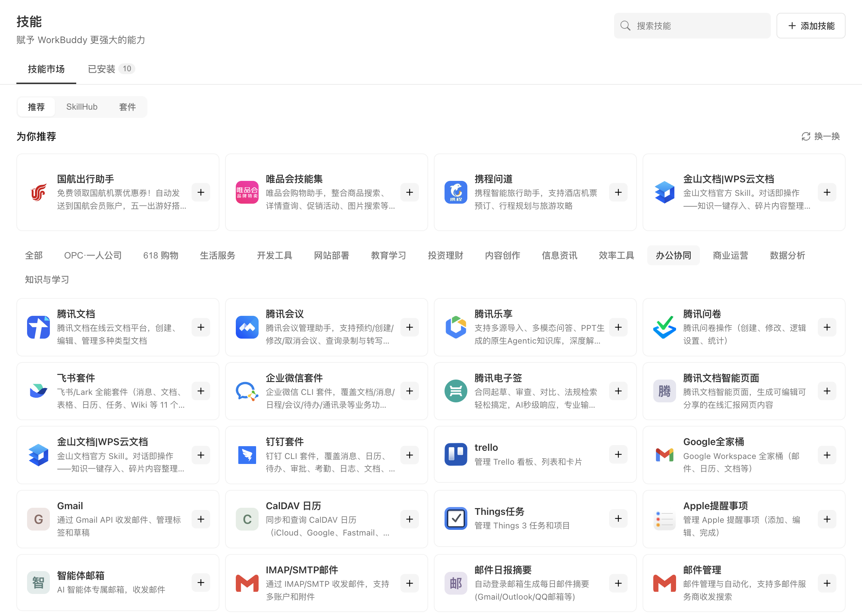Switch to the 已安装 tab
The image size is (862, 616).
[111, 69]
